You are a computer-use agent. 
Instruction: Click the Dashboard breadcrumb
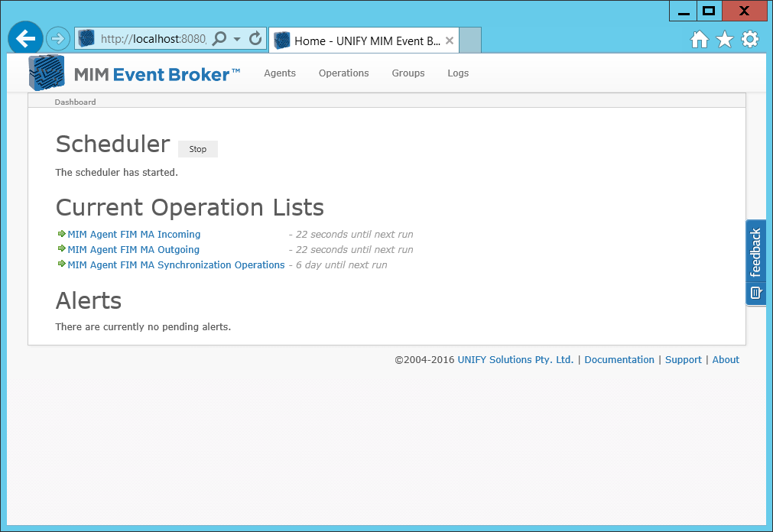[75, 102]
